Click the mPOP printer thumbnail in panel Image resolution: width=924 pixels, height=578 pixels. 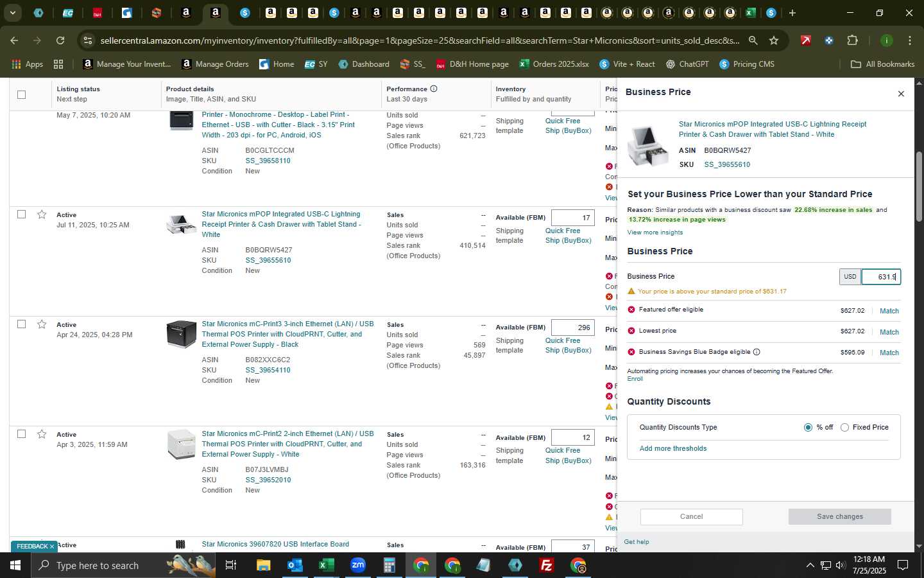tap(649, 145)
